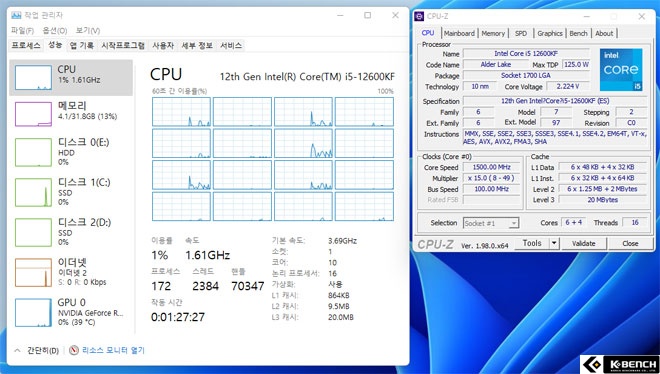Click the 12th Gen Intel(R) Core(TM) i5-12600KF heading
Screen dimensions: 660x374
(x=307, y=76)
